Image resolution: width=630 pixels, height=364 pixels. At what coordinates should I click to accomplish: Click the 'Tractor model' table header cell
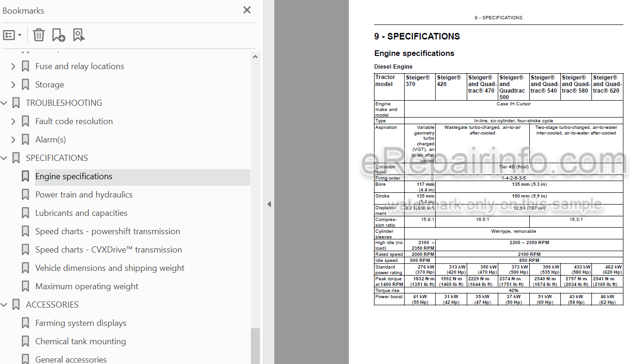coord(389,87)
